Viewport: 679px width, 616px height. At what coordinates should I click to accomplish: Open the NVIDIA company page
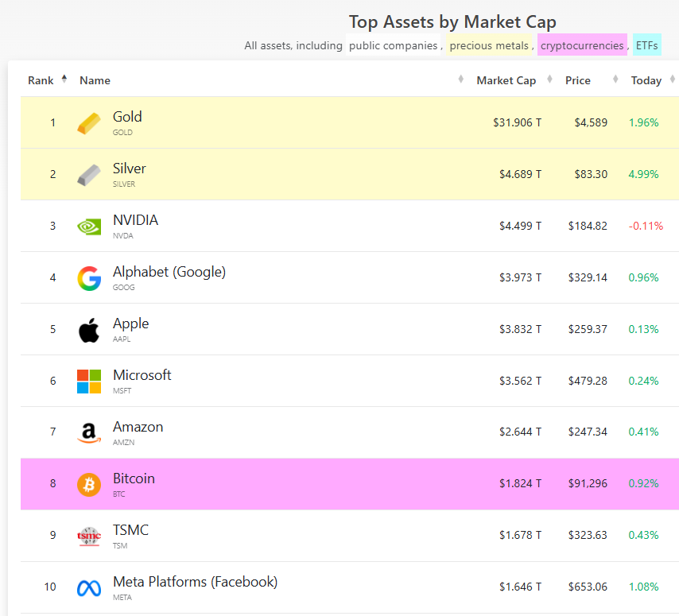[135, 220]
